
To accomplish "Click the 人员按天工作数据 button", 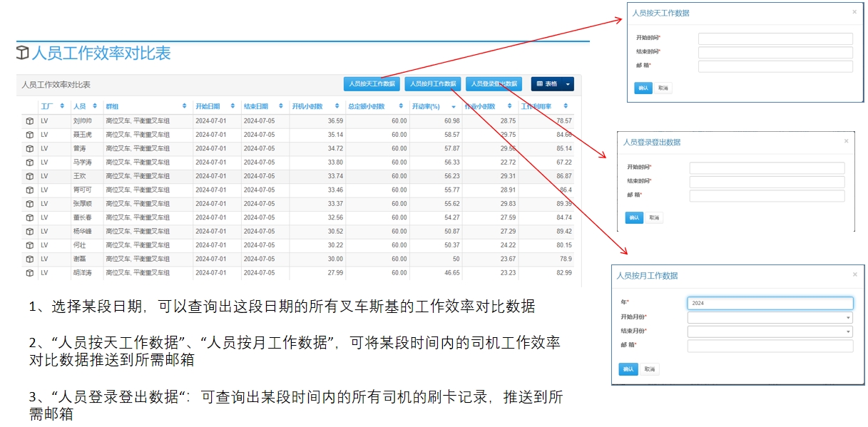I will pos(372,84).
